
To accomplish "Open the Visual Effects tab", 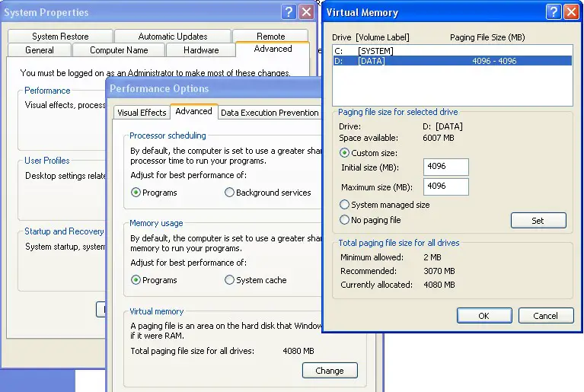I will coord(142,113).
